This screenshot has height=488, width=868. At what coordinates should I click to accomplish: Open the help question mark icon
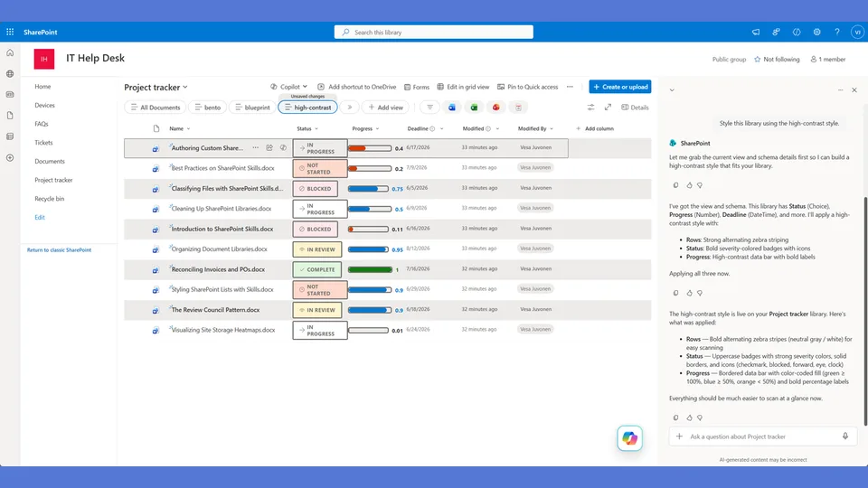pyautogui.click(x=837, y=33)
